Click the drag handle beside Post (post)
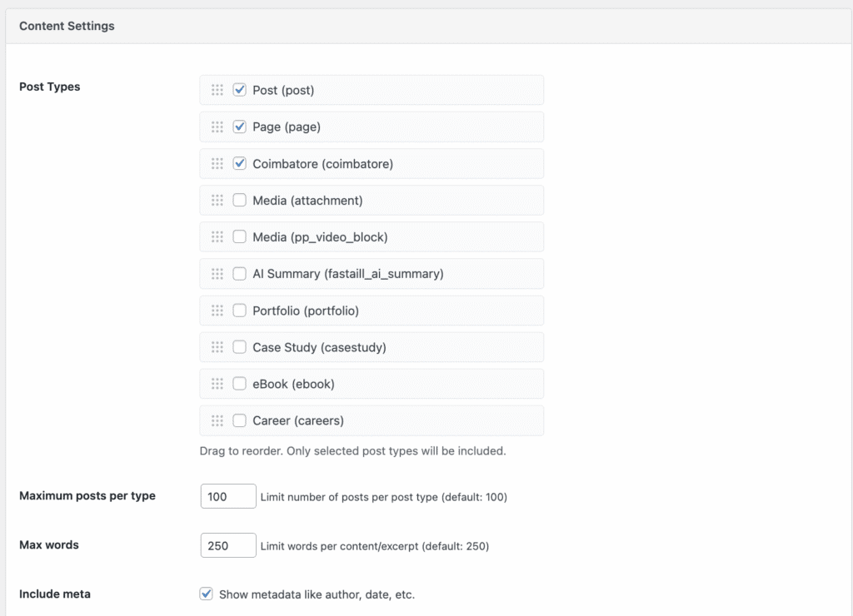 (x=217, y=90)
